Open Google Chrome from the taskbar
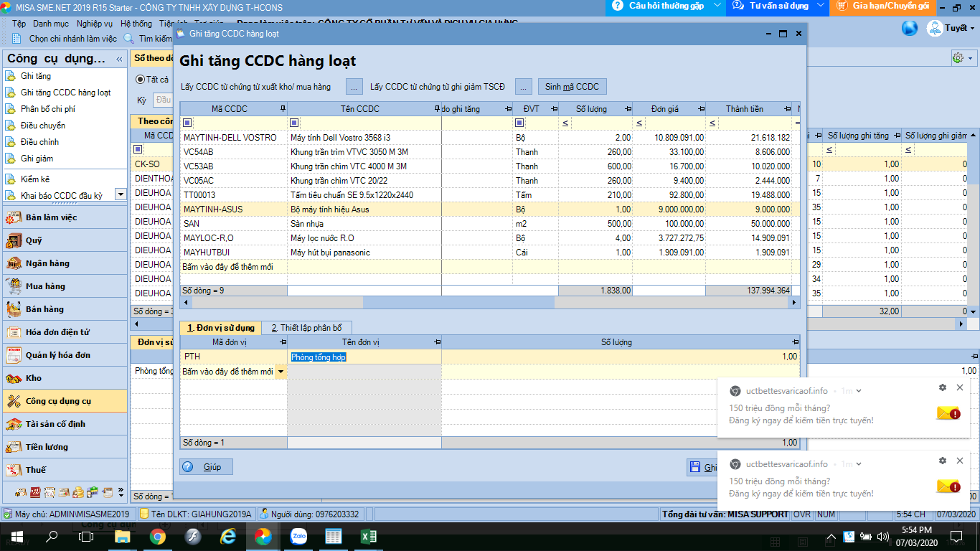Viewport: 980px width, 551px height. click(x=157, y=537)
